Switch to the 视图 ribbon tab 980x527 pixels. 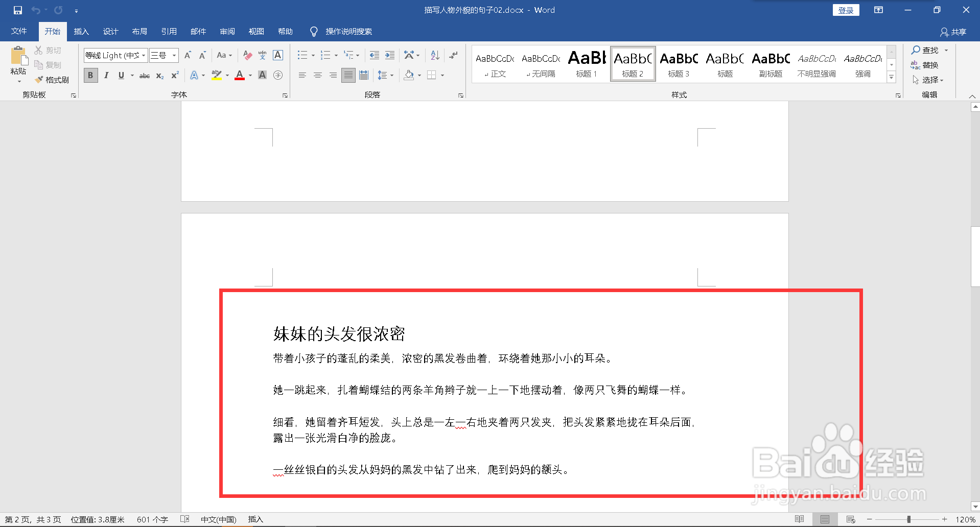pos(256,31)
